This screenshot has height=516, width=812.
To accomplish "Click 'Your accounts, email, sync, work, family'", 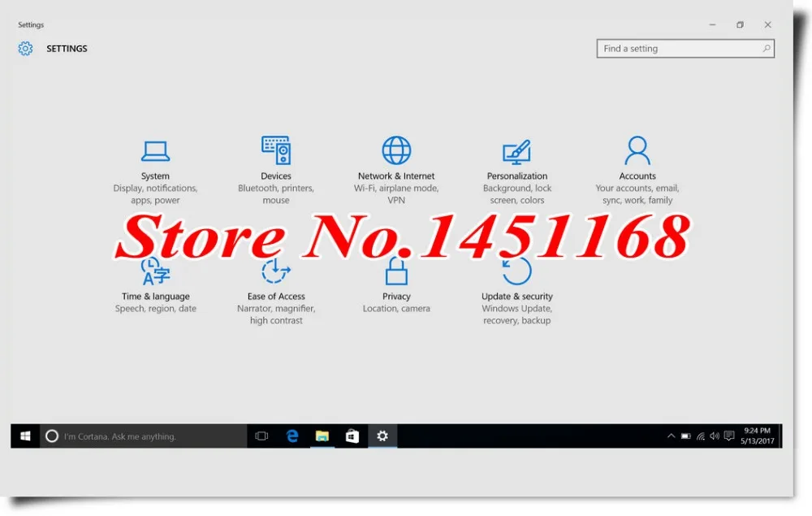I will 637,194.
